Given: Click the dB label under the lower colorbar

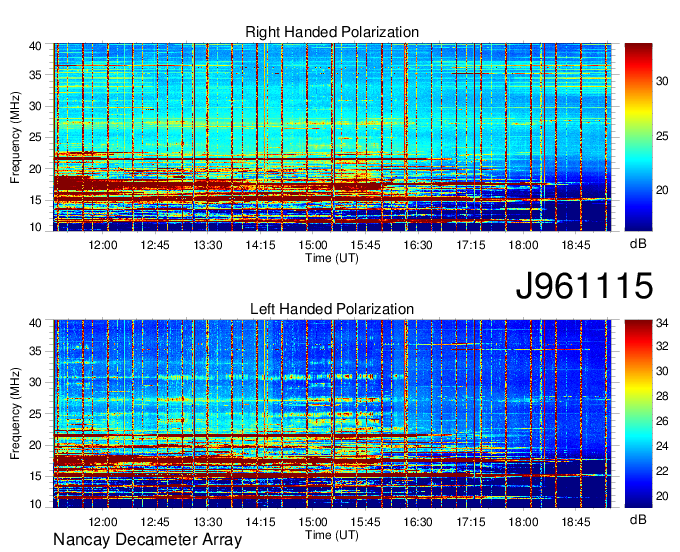Looking at the screenshot, I should 638,519.
